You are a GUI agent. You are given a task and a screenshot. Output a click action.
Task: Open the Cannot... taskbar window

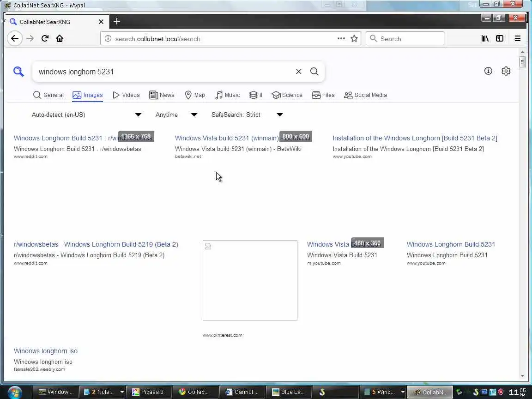(242, 392)
